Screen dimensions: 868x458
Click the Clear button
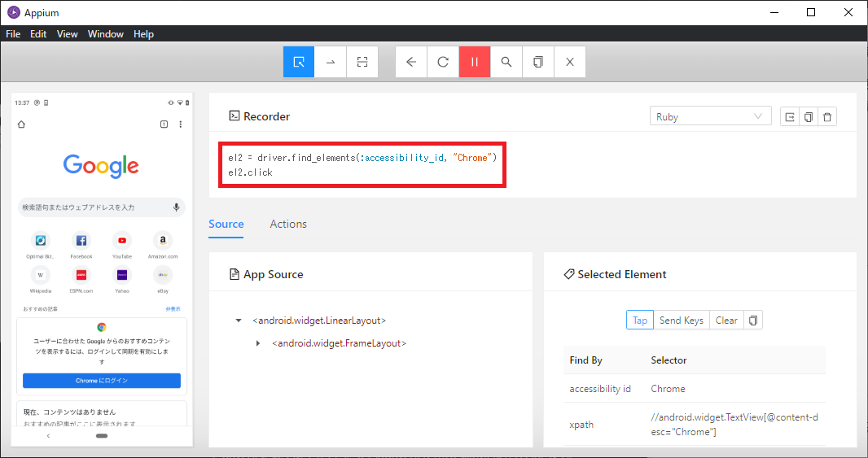coord(726,321)
